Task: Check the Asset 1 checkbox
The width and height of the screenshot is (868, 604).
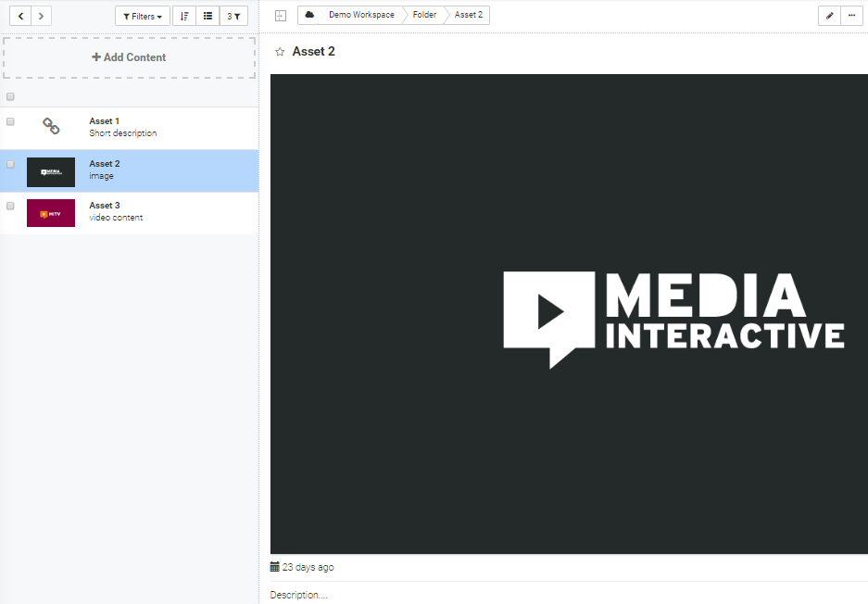Action: [x=10, y=121]
